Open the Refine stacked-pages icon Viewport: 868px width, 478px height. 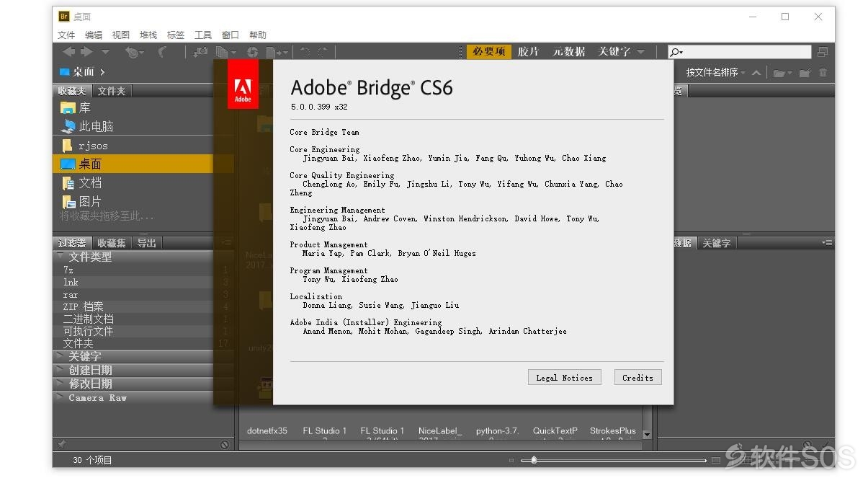(x=226, y=52)
